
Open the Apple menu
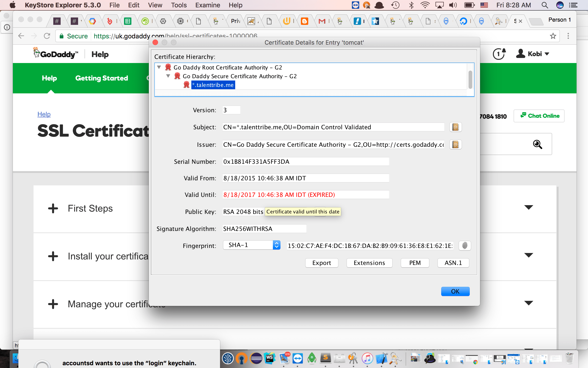click(13, 5)
